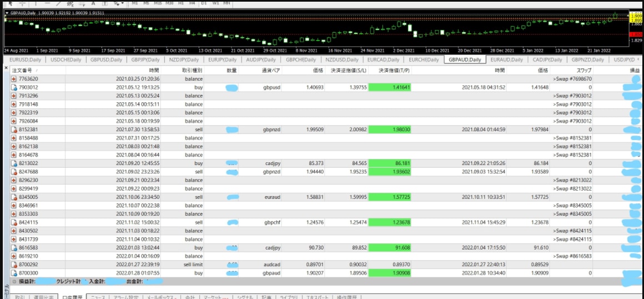Image resolution: width=644 pixels, height=299 pixels.
Task: Click the balance icon of order 8299419
Action: click(x=13, y=189)
